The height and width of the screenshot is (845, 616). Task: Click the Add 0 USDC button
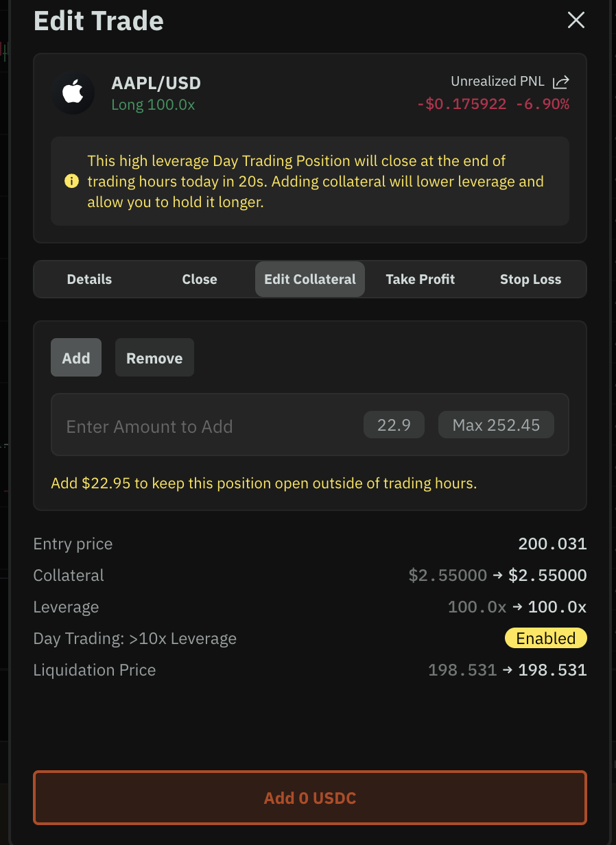310,798
